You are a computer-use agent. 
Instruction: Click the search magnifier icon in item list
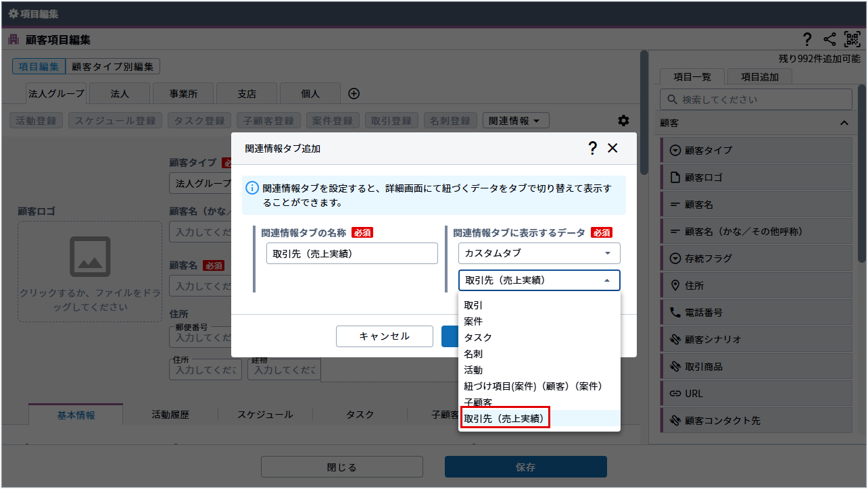pos(673,99)
